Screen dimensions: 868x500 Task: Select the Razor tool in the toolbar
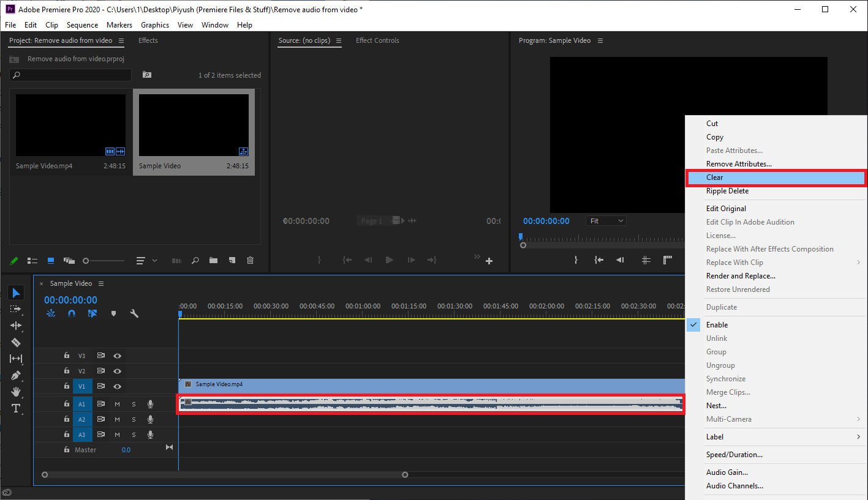point(17,342)
